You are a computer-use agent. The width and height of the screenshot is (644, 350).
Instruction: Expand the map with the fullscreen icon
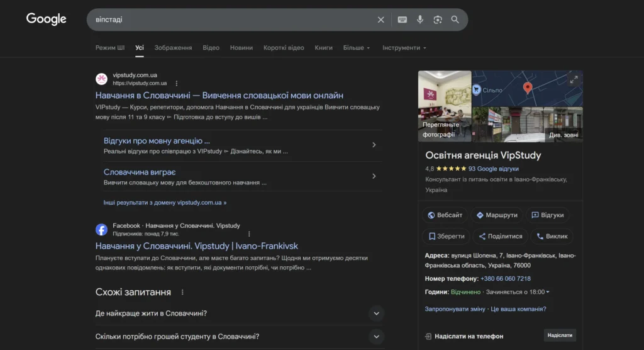(574, 79)
